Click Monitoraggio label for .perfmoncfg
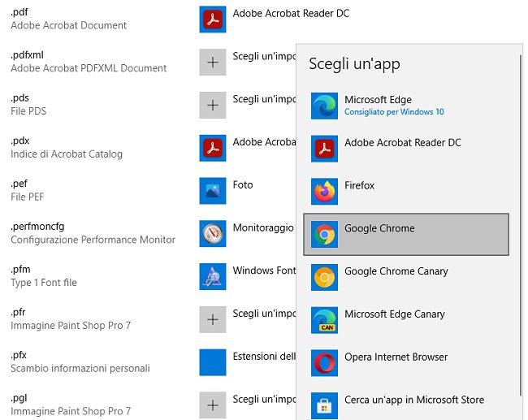Viewport: 528px width, 420px height. pos(263,227)
